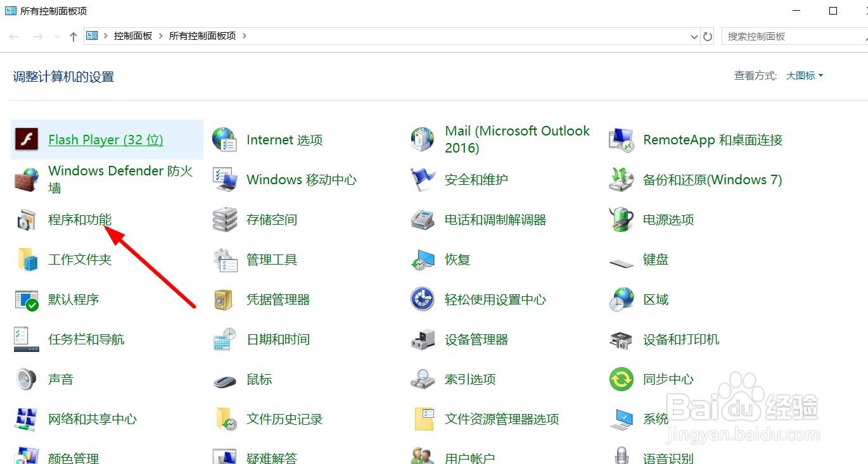This screenshot has width=868, height=464.
Task: Focus the 搜索控制面板 search box
Action: pos(795,37)
